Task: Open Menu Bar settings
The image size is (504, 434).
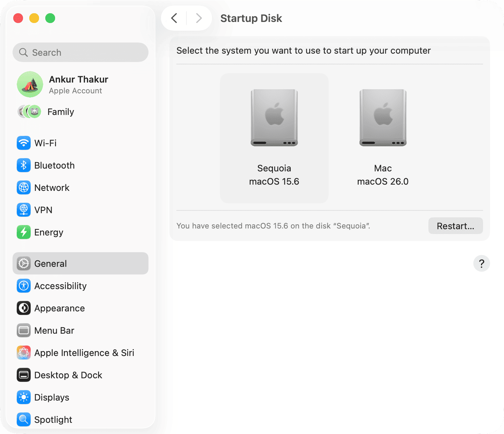Action: 54,330
